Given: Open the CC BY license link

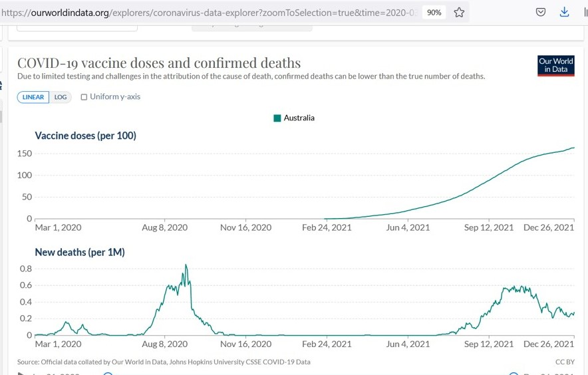Looking at the screenshot, I should (564, 362).
